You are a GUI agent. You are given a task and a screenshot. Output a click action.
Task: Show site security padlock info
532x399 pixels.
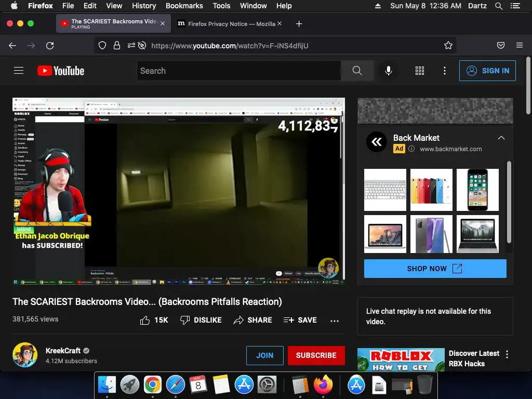117,46
